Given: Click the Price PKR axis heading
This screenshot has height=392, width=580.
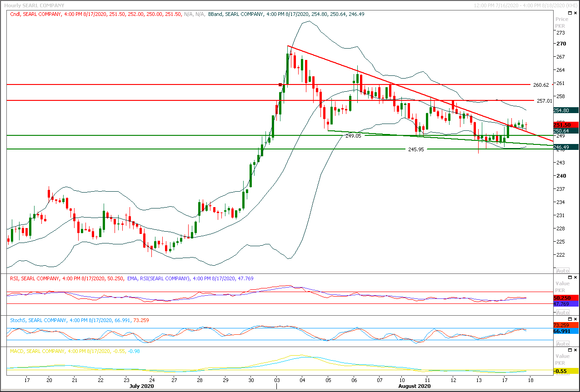Looking at the screenshot, I should point(562,23).
